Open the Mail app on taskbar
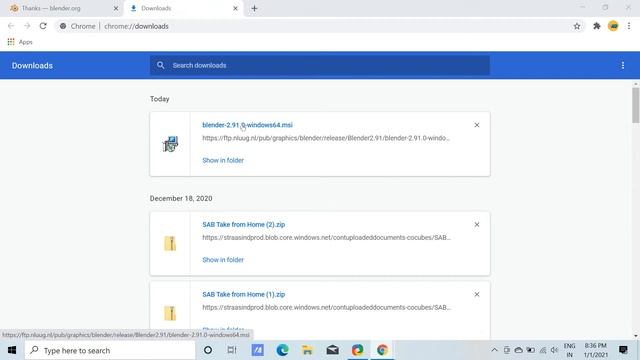 [x=333, y=350]
